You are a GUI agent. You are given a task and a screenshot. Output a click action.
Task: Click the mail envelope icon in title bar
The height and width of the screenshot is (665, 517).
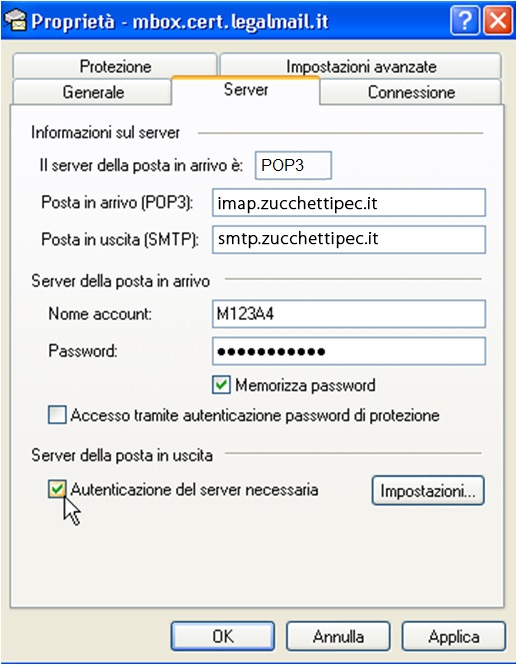point(16,20)
